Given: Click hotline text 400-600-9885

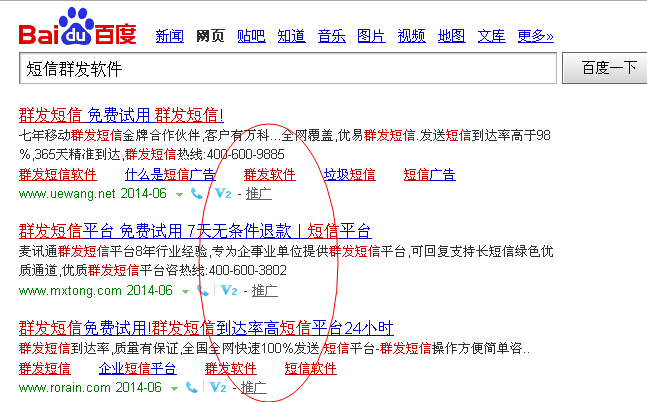Looking at the screenshot, I should [246, 154].
